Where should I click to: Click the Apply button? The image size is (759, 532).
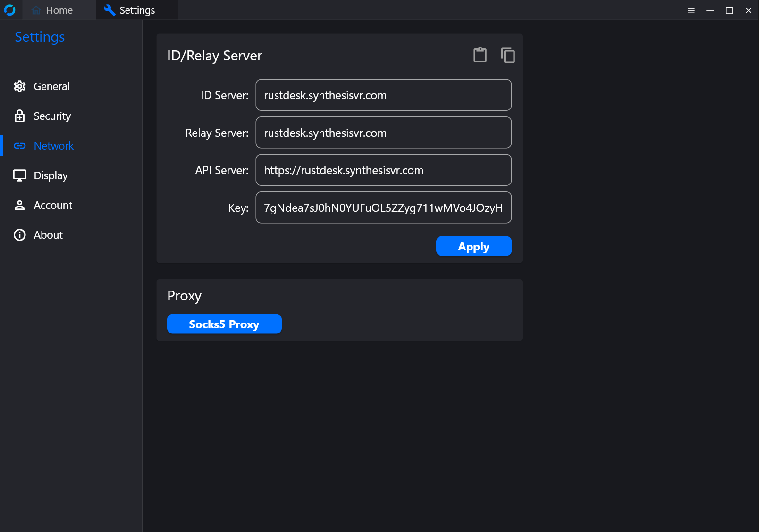[474, 246]
